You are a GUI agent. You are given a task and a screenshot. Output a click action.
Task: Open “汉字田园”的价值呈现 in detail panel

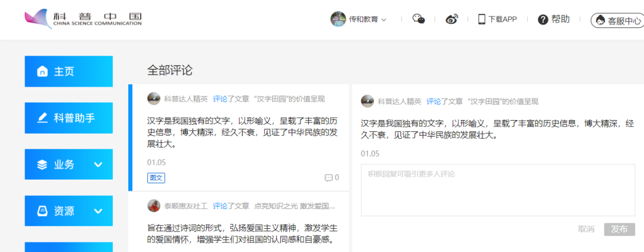[x=503, y=102]
